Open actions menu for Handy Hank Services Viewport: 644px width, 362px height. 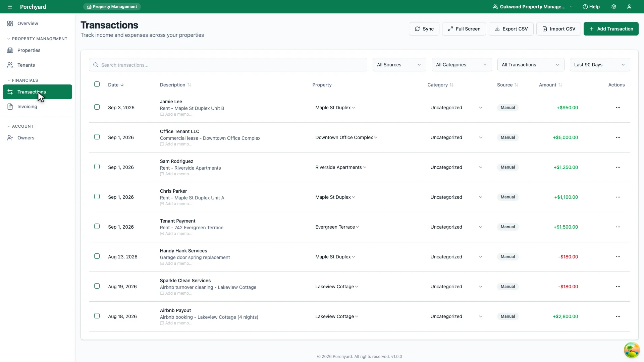click(618, 257)
